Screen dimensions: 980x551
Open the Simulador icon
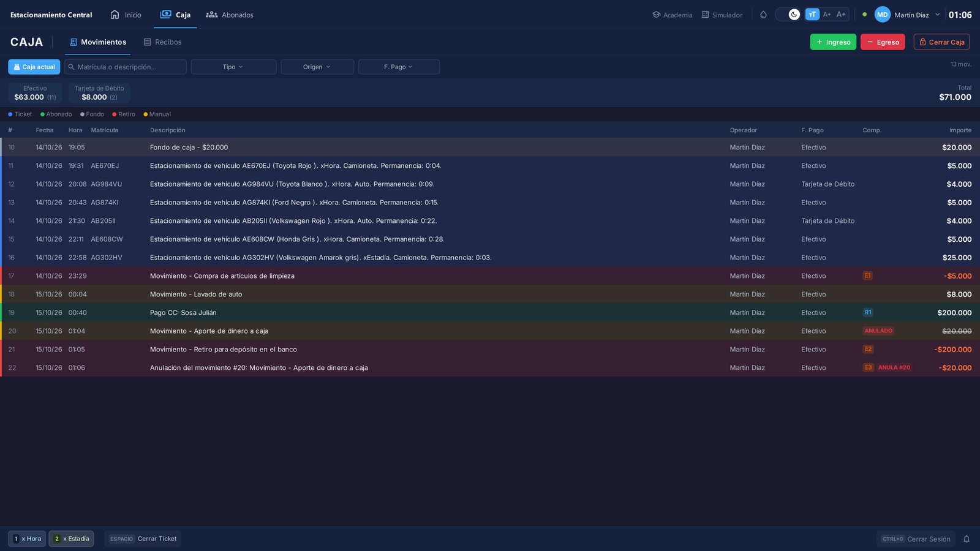pos(705,15)
